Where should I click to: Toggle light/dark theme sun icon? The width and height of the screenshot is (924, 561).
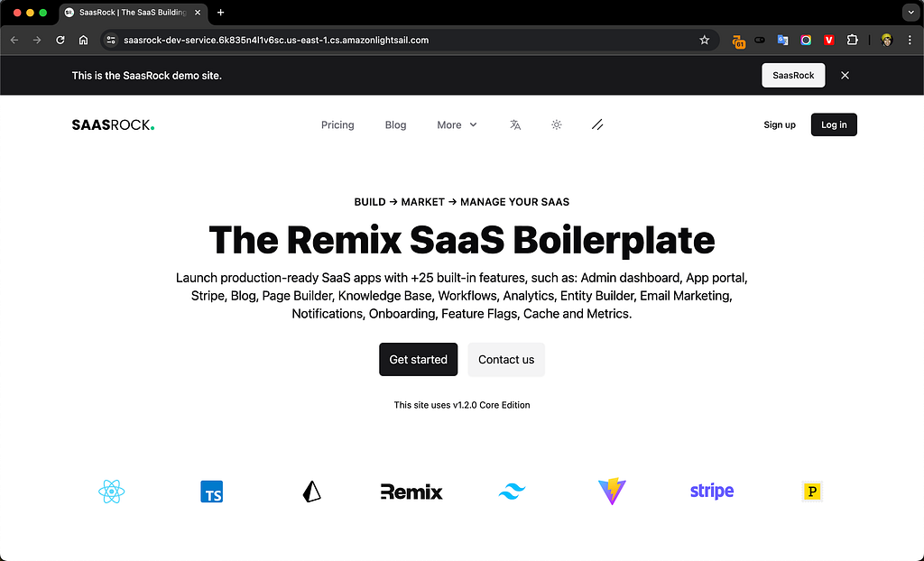(556, 125)
